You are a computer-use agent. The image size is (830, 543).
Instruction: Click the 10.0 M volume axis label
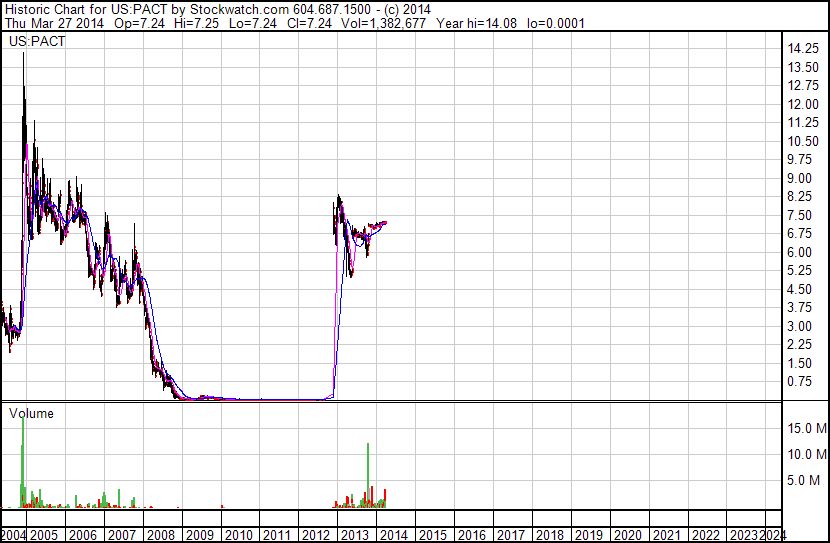click(806, 455)
